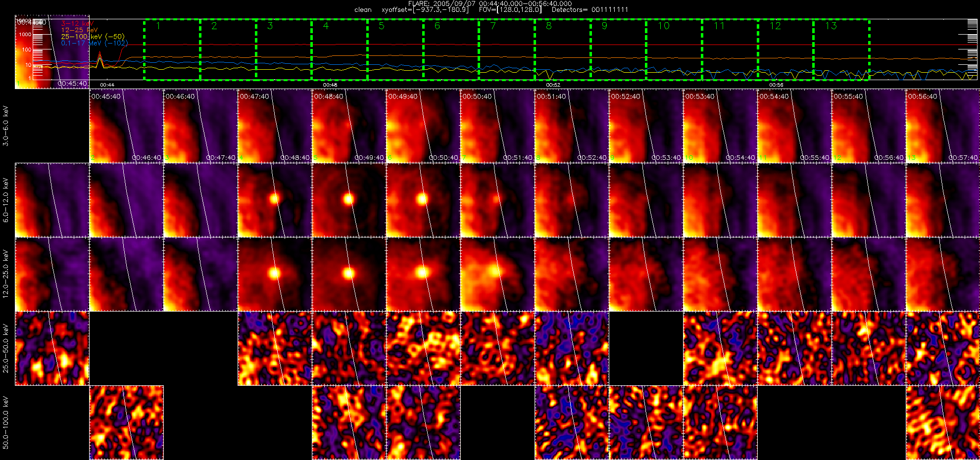
Task: Click the 12.0-25.0 keV image in 00:47:40 column
Action: coord(275,275)
